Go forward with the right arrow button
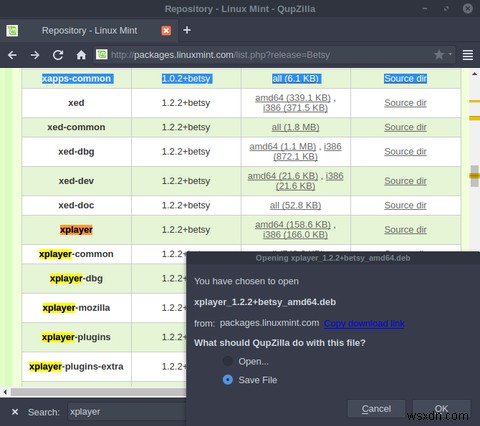 point(35,55)
